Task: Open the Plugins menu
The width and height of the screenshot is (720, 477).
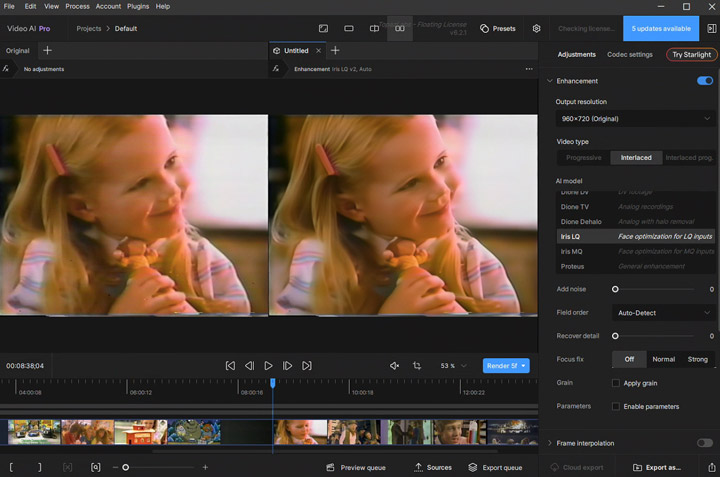Action: (x=138, y=6)
